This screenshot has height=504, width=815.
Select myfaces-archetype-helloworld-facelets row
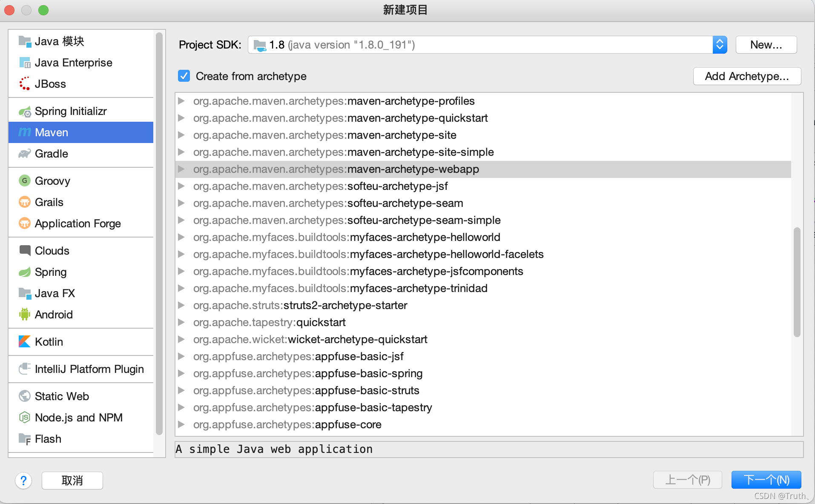coord(483,254)
